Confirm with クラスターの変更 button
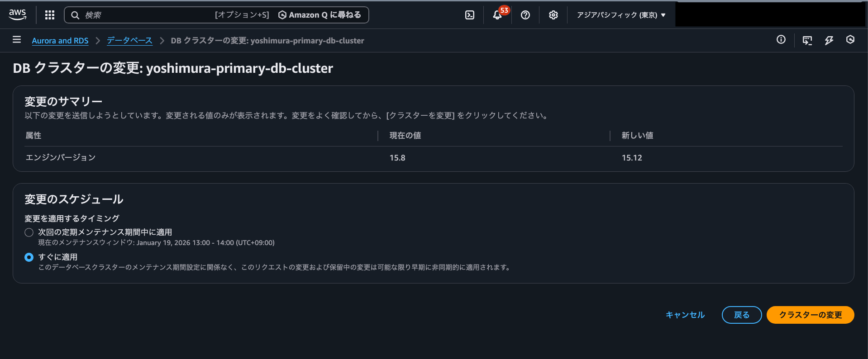Screen dimensions: 868x359 click(810, 315)
